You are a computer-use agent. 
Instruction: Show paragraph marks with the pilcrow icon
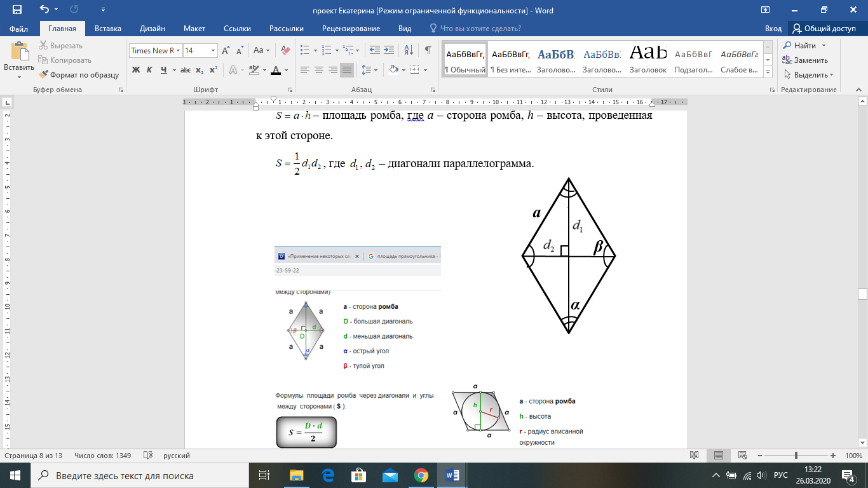click(x=428, y=50)
